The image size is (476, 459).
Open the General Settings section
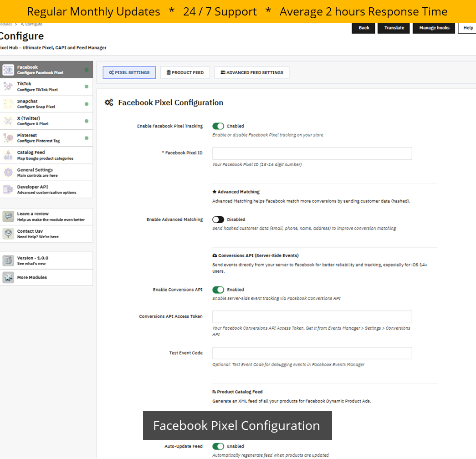point(46,173)
